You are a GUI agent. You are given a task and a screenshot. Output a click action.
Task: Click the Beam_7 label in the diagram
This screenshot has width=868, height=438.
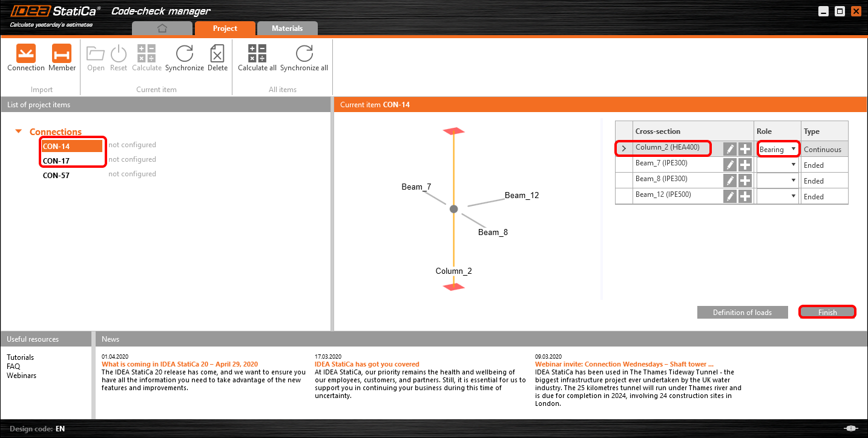416,187
